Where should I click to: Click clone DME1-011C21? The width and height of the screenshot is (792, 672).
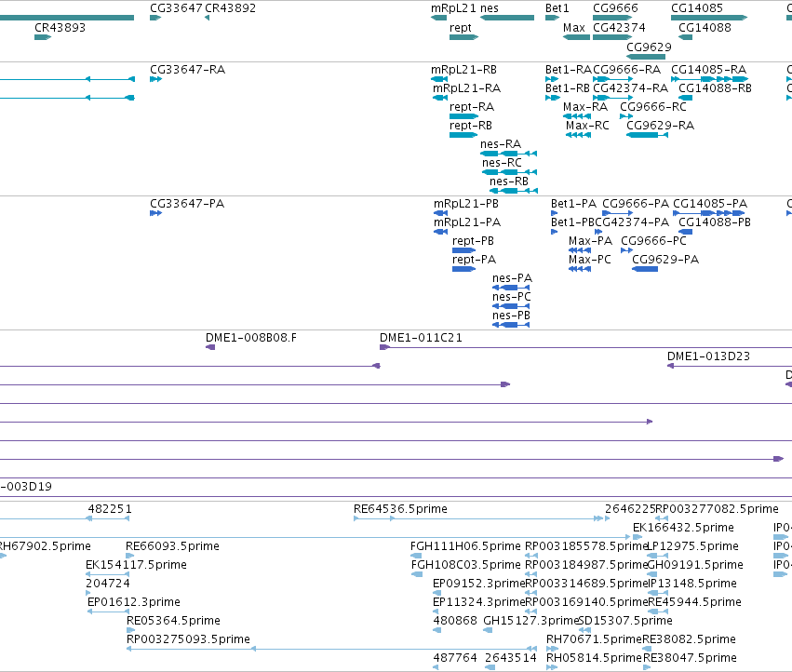[421, 338]
